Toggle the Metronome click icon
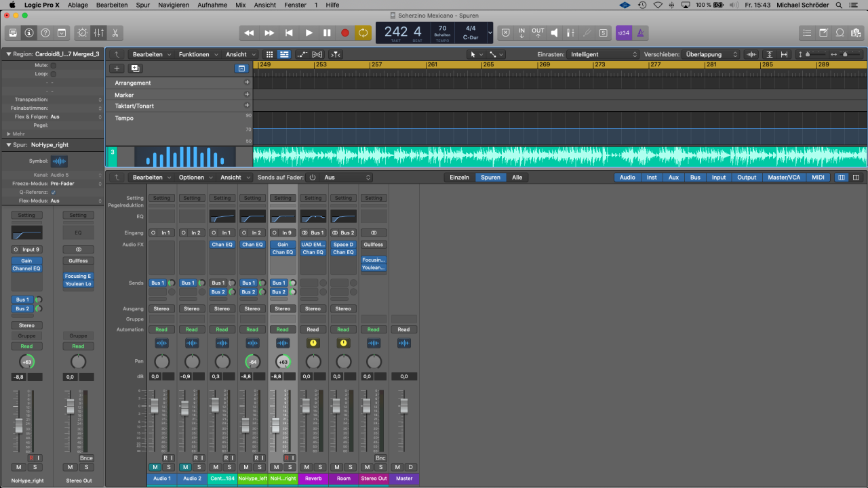 coord(640,33)
